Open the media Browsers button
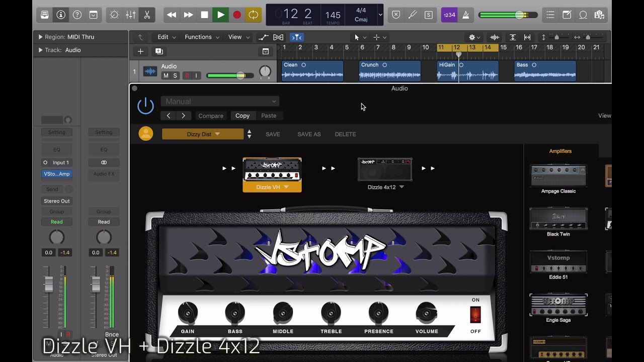This screenshot has width=644, height=362. point(599,15)
